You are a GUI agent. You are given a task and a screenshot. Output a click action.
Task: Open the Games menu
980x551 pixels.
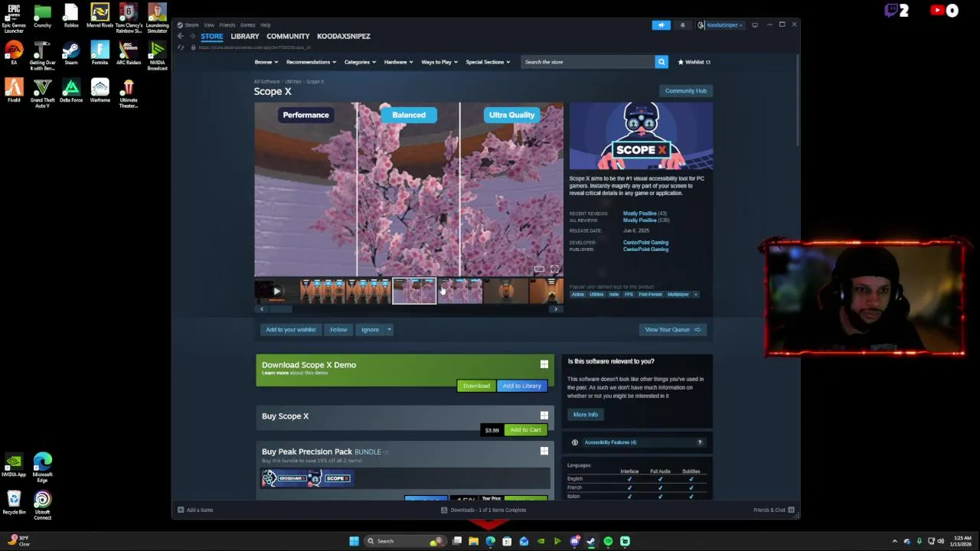[247, 25]
